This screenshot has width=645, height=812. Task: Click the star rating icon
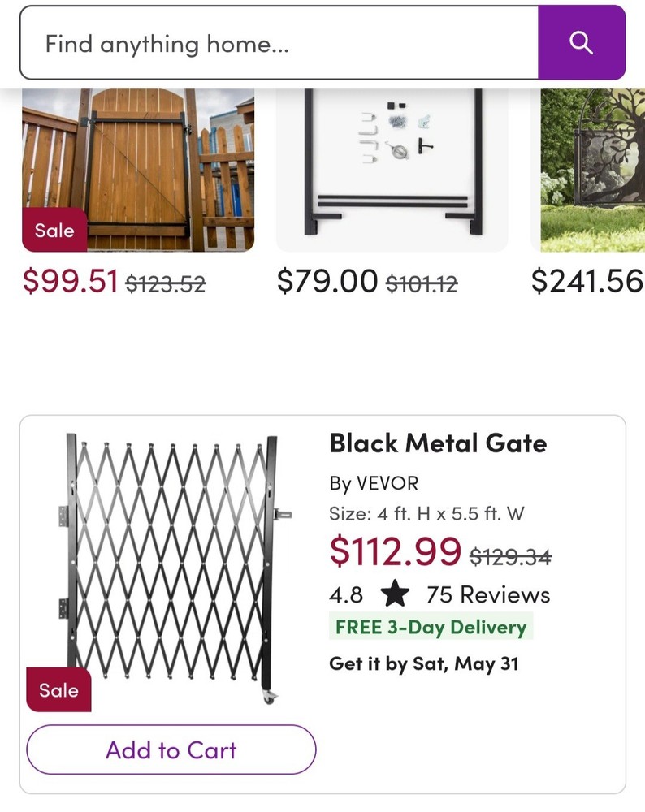click(x=396, y=594)
